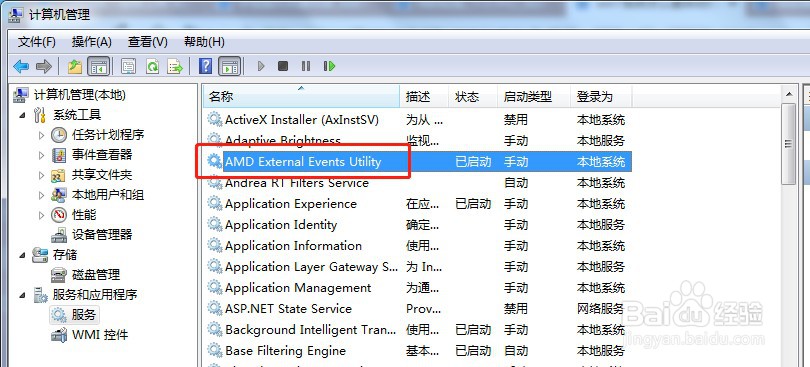Collapse the 系统工具 tree node
This screenshot has width=810, height=367.
click(22, 115)
